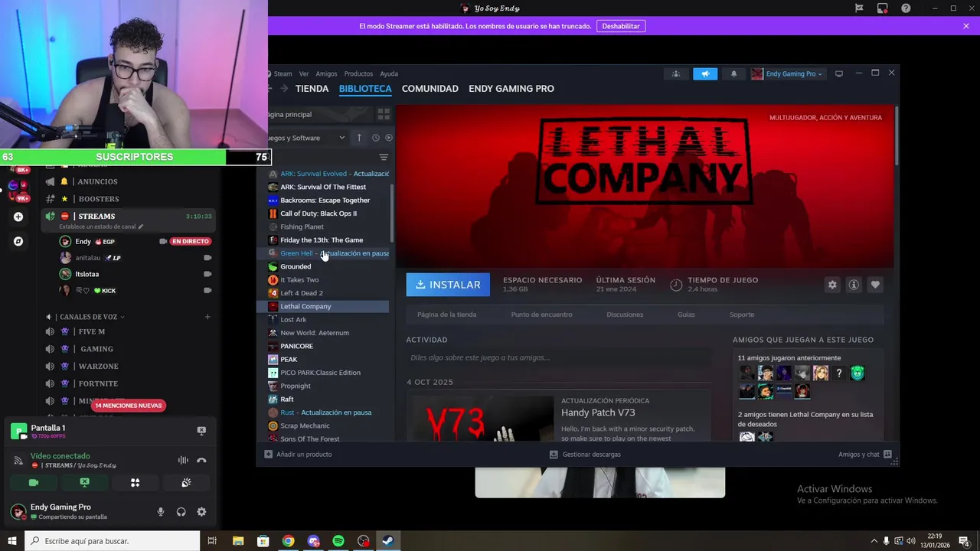Image resolution: width=980 pixels, height=551 pixels.
Task: Open the Steam notifications bell
Action: [x=733, y=74]
